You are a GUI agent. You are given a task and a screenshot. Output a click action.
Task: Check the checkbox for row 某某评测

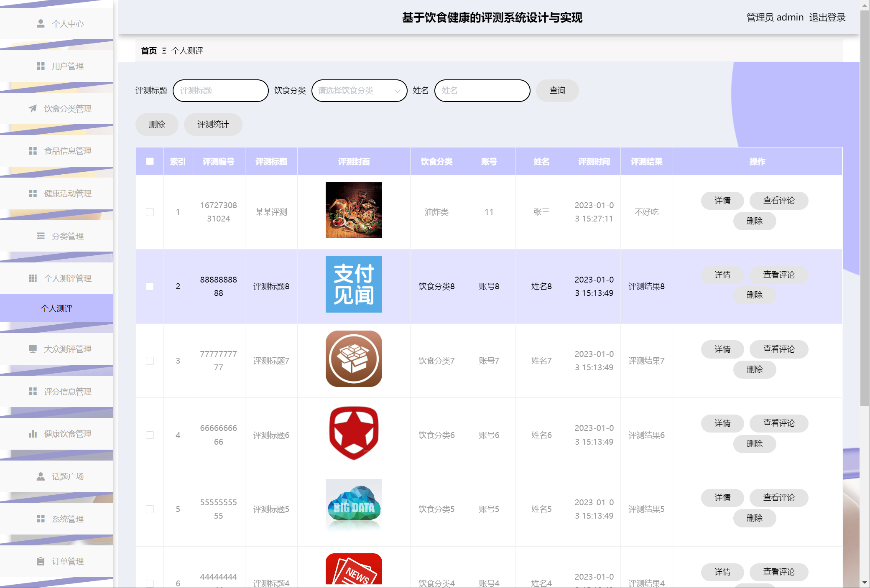[x=150, y=212]
